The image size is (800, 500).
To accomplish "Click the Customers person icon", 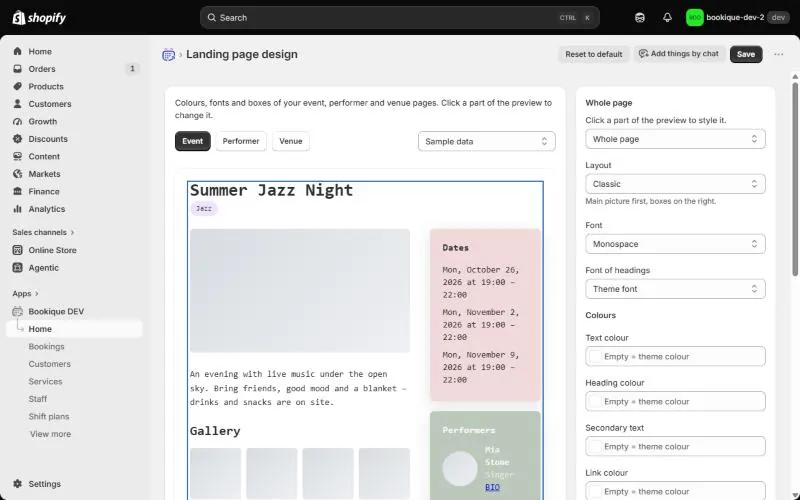I will click(x=17, y=104).
